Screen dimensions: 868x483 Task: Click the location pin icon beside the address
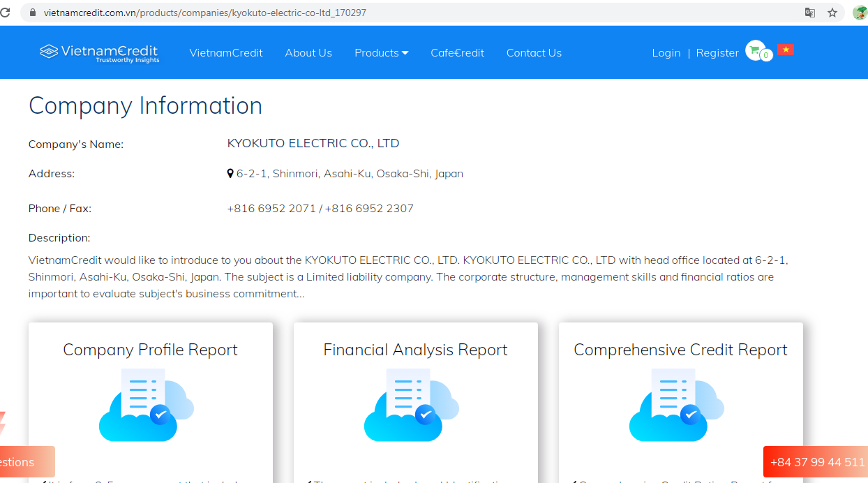231,174
